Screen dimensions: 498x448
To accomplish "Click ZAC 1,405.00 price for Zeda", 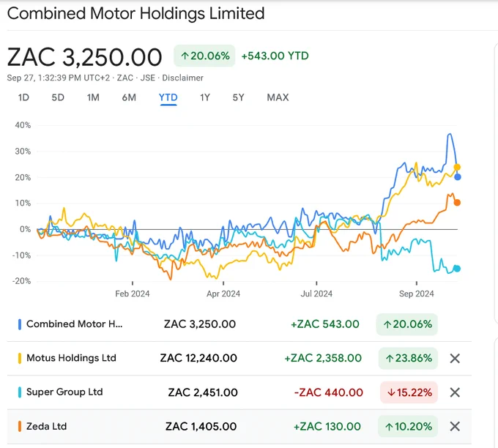I will [201, 427].
